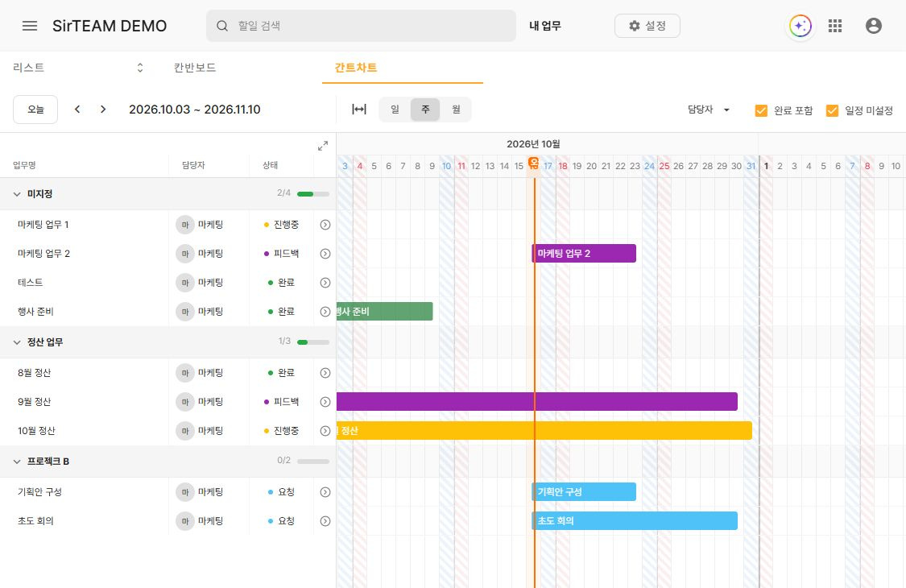Open the 담당자 grouping dropdown
The image size is (906, 588).
709,110
